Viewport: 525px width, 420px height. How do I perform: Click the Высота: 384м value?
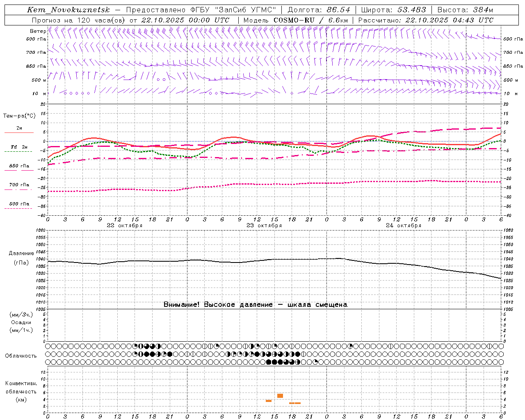pos(465,10)
